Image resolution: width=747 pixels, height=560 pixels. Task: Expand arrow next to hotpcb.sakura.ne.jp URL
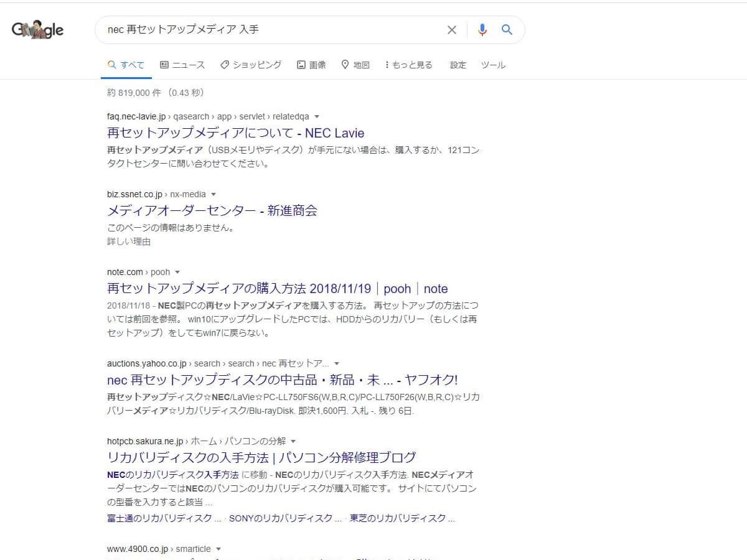(293, 441)
